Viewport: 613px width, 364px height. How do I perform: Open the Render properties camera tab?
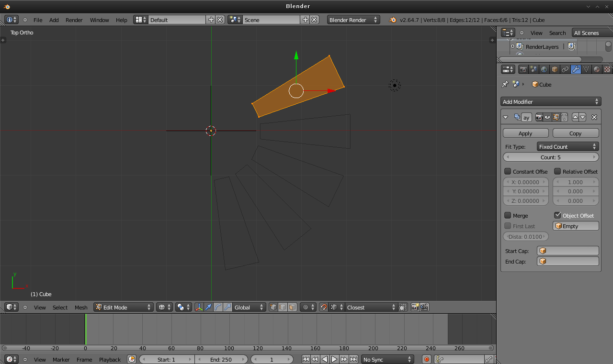click(x=523, y=69)
